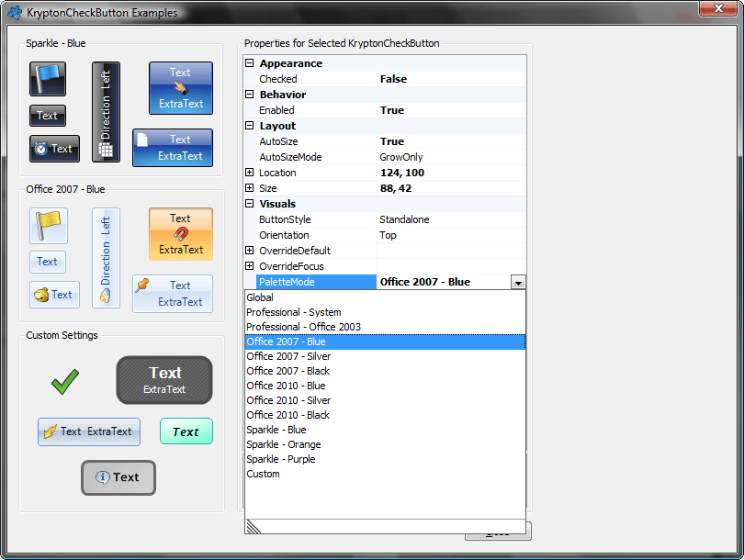Click the blue flag button in Sparkle group
This screenshot has height=560, width=744.
click(48, 79)
